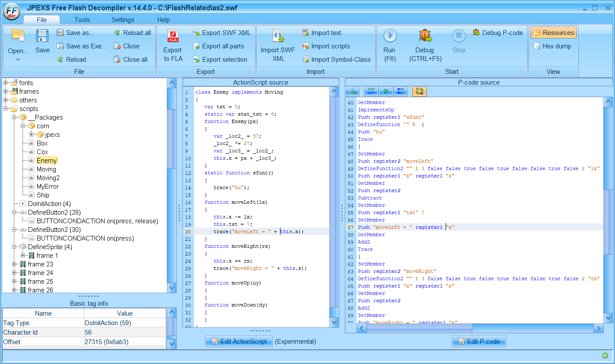
Task: Select the MyError script
Action: [48, 187]
